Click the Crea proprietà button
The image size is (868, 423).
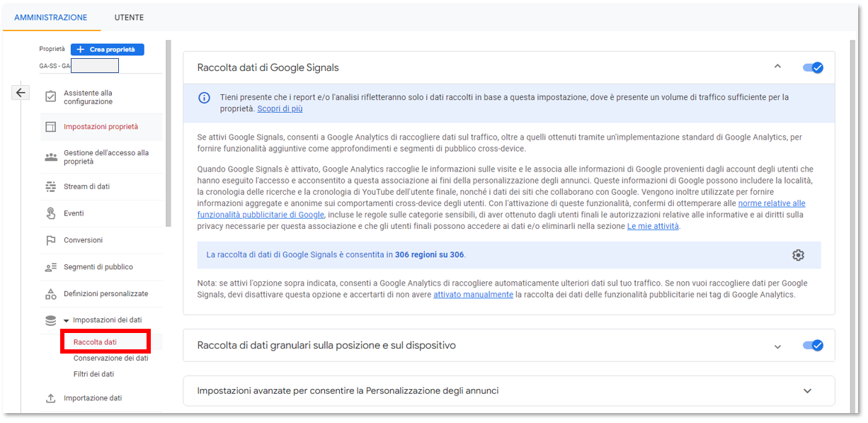[x=108, y=50]
